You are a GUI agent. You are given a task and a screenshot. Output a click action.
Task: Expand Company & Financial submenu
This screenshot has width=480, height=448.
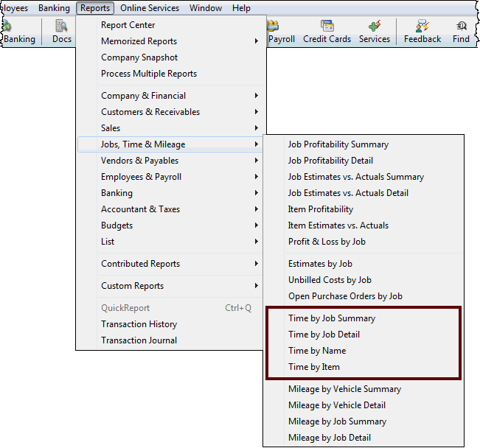(x=170, y=96)
